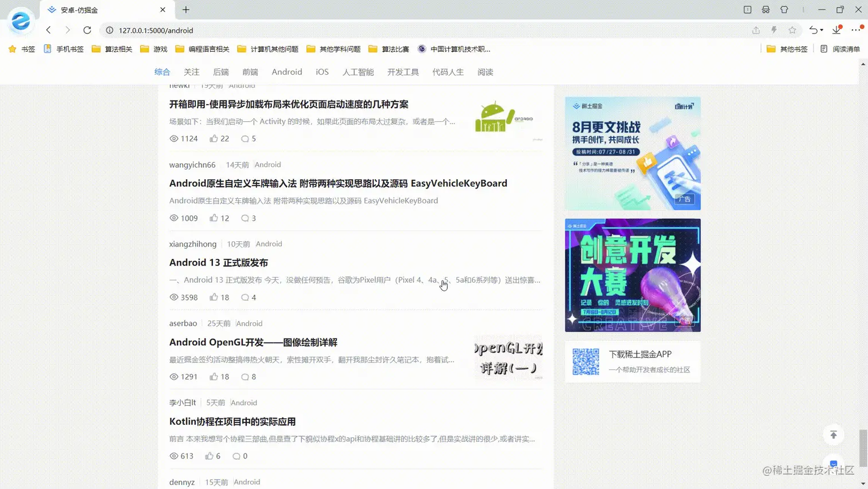This screenshot has width=868, height=489.
Task: Expand the dropdown next to undo arrow
Action: (x=822, y=30)
